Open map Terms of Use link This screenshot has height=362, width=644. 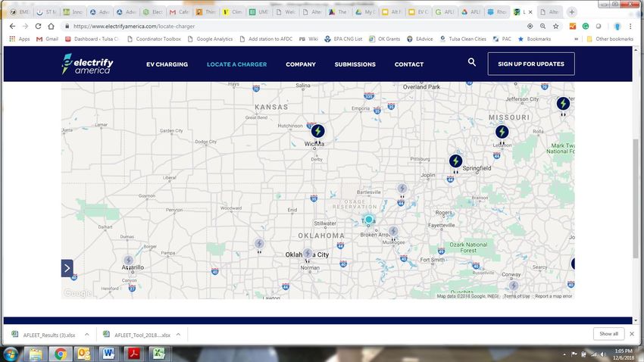click(517, 296)
